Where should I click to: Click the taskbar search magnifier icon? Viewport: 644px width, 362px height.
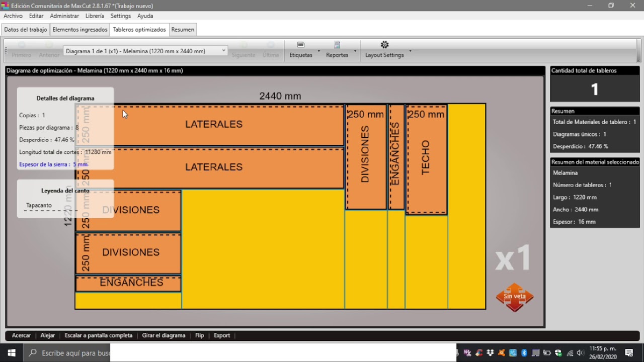(x=33, y=353)
